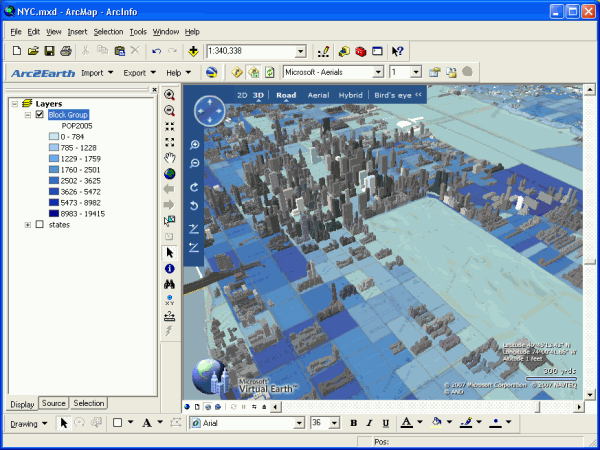The width and height of the screenshot is (600, 450).
Task: Zoom to full extent globe icon
Action: coord(170,174)
